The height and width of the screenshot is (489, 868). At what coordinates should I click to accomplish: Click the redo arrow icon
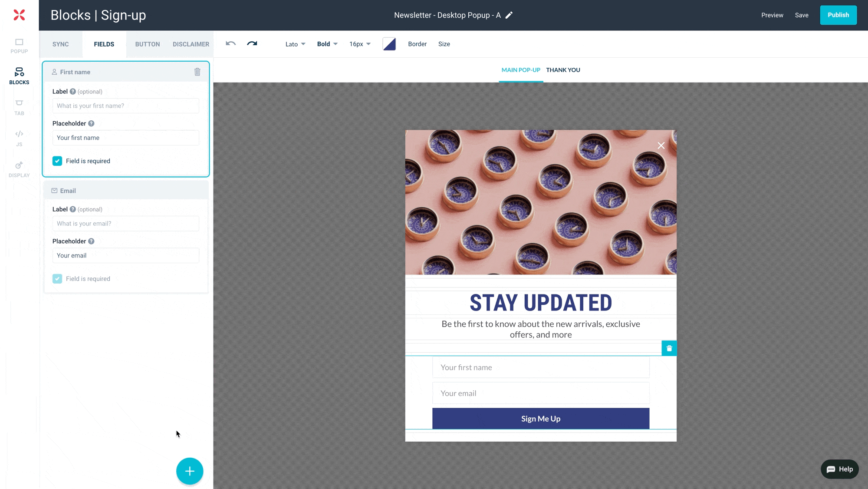[x=252, y=43]
